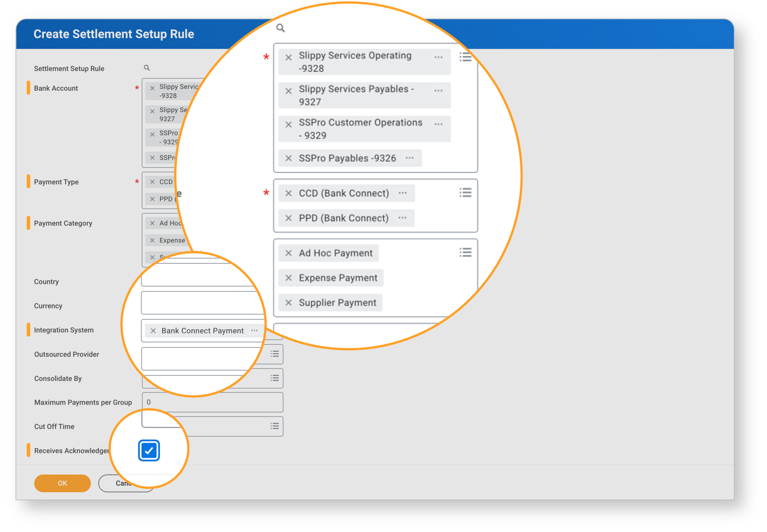767x532 pixels.
Task: Remove PPD (Bank Connect) payment type
Action: pyautogui.click(x=289, y=218)
